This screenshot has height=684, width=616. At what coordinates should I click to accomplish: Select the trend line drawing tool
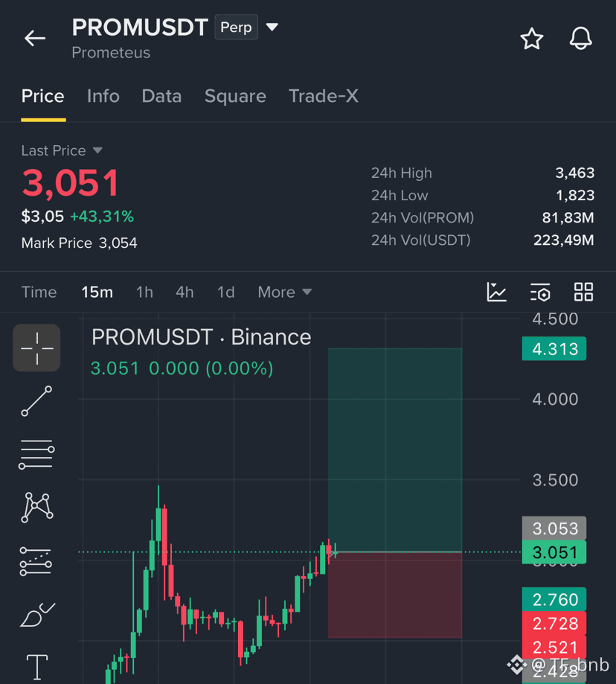36,401
